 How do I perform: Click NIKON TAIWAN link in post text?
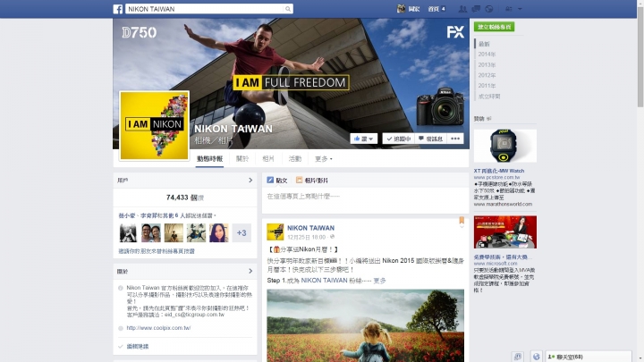tap(324, 281)
